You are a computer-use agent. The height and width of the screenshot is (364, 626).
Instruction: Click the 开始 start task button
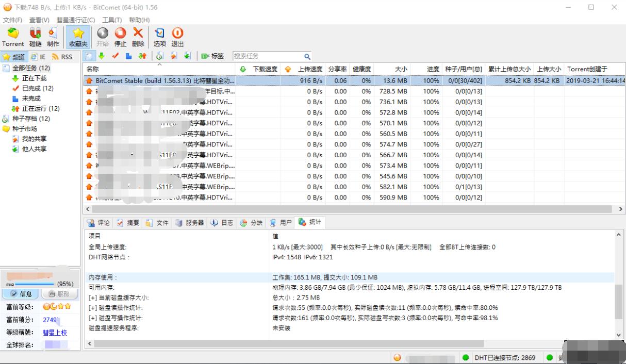103,38
